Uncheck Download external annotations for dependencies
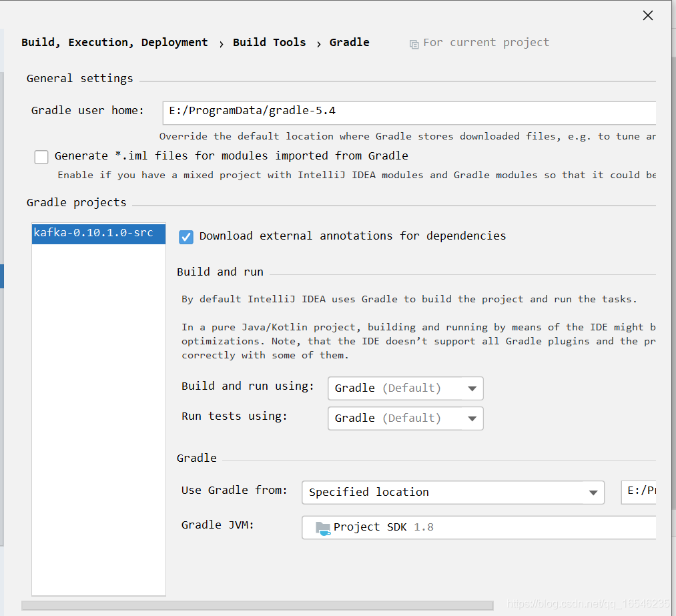This screenshot has width=676, height=616. tap(186, 237)
